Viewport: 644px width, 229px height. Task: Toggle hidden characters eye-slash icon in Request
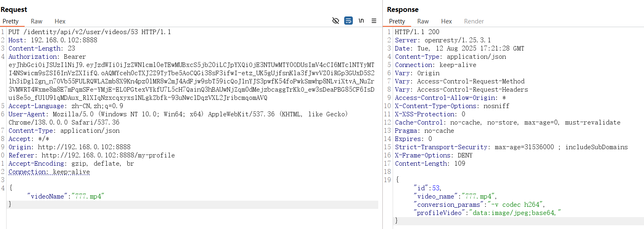coord(336,21)
